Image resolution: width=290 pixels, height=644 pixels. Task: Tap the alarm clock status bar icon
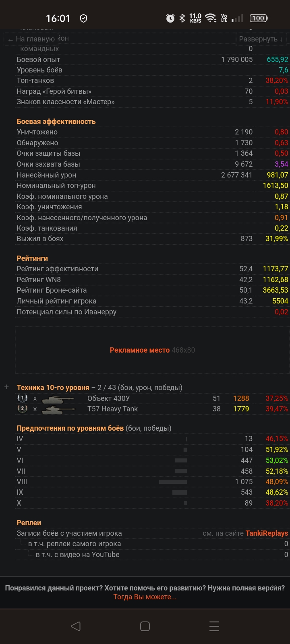pyautogui.click(x=170, y=18)
